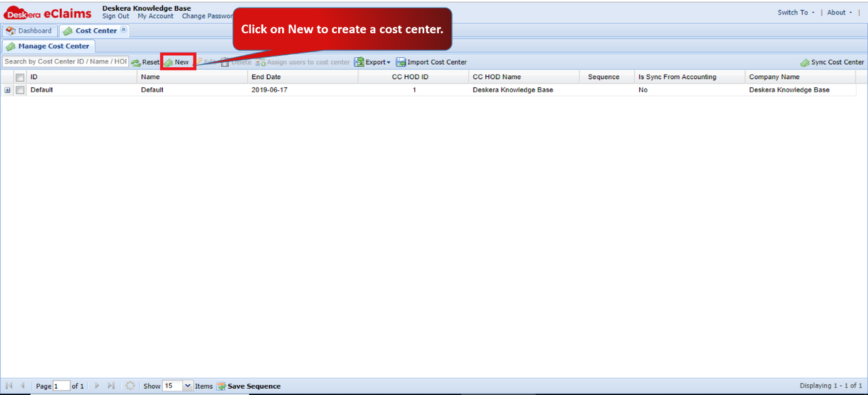Click the Sign Out link
The image size is (868, 395).
coord(116,16)
